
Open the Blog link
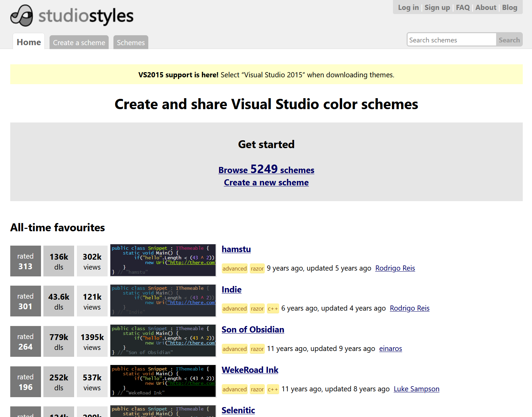(x=509, y=8)
